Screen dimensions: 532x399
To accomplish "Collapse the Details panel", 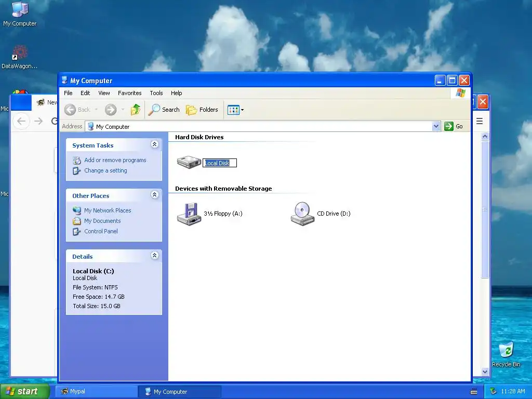I will point(154,256).
